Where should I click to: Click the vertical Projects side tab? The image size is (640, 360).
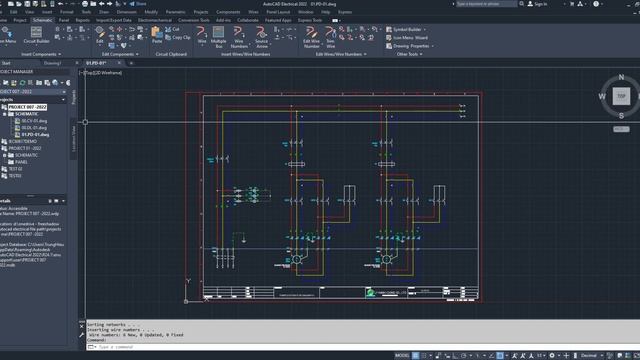point(73,97)
